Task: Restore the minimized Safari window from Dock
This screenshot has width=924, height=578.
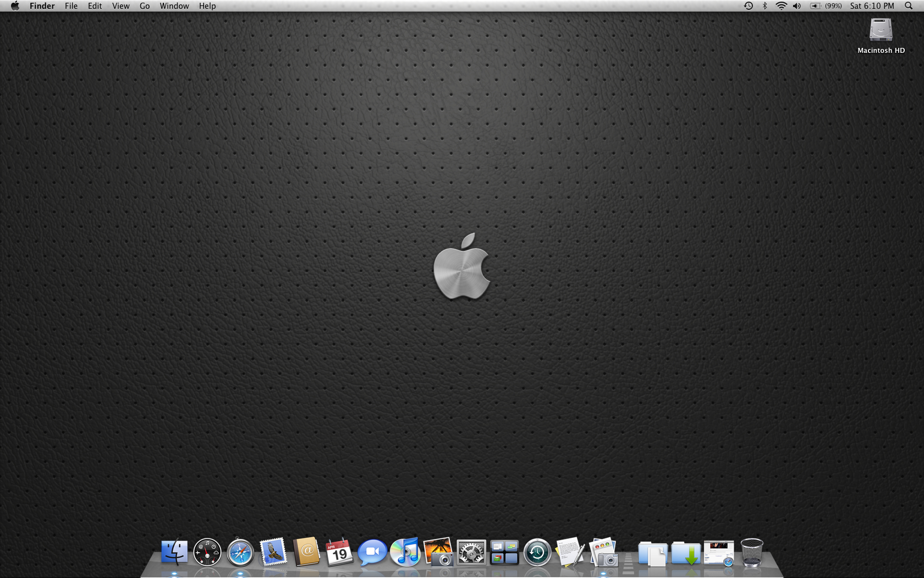Action: pos(719,553)
